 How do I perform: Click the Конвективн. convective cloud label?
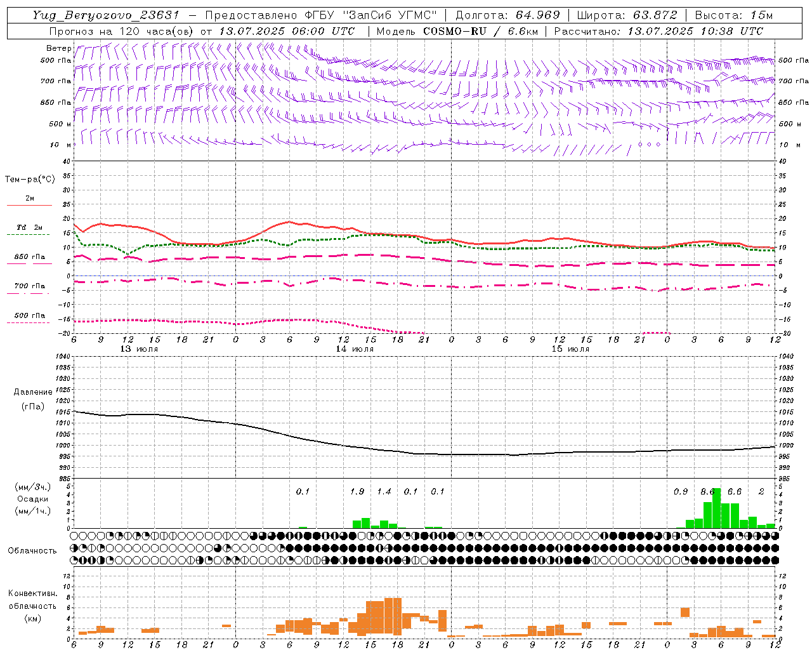[x=32, y=594]
